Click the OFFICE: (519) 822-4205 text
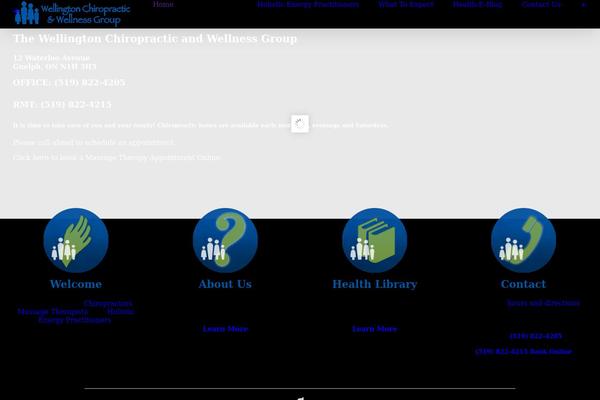This screenshot has width=600, height=400. pyautogui.click(x=69, y=83)
